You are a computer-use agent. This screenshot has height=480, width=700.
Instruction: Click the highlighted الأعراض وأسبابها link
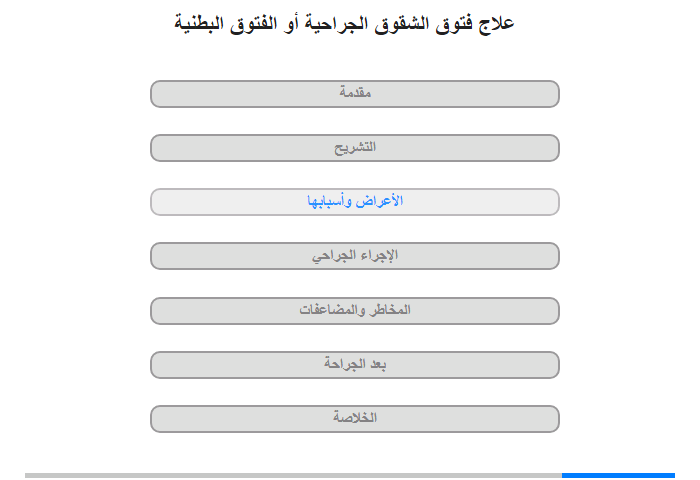(354, 202)
